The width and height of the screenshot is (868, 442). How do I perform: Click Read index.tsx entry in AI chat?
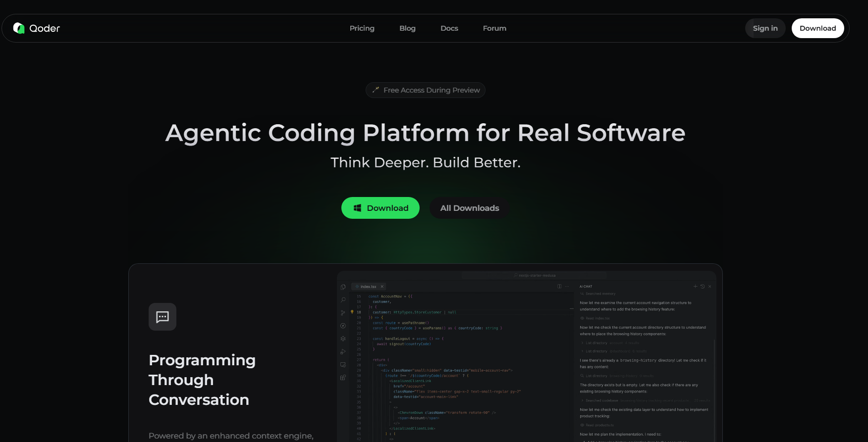tap(595, 318)
